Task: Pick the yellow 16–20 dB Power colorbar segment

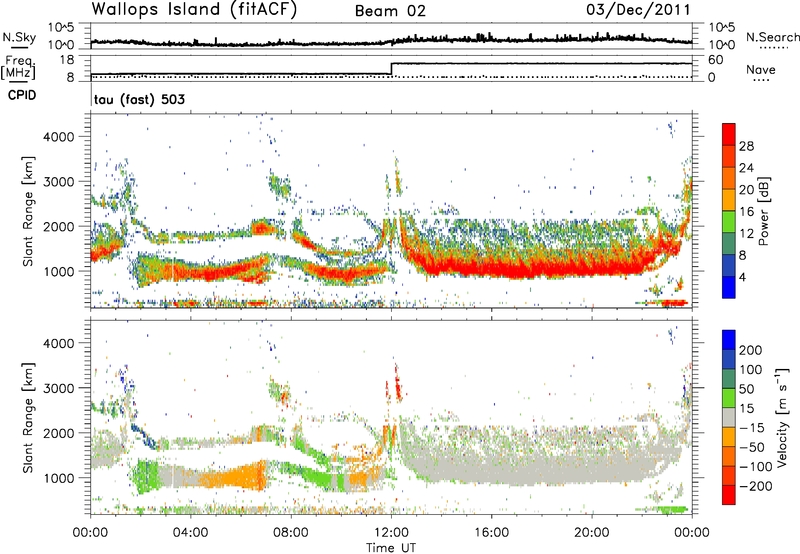Action: click(x=729, y=200)
